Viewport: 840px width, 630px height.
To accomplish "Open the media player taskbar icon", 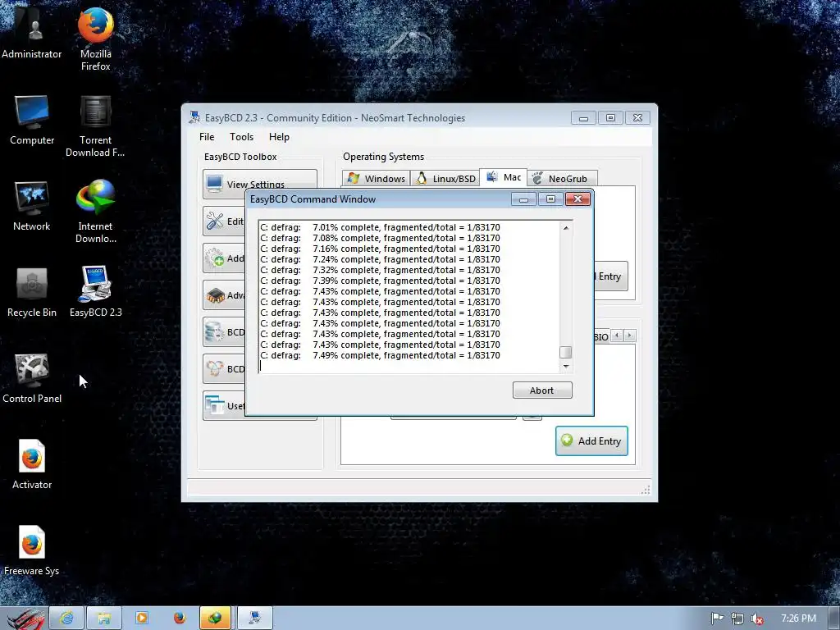I will tap(141, 619).
